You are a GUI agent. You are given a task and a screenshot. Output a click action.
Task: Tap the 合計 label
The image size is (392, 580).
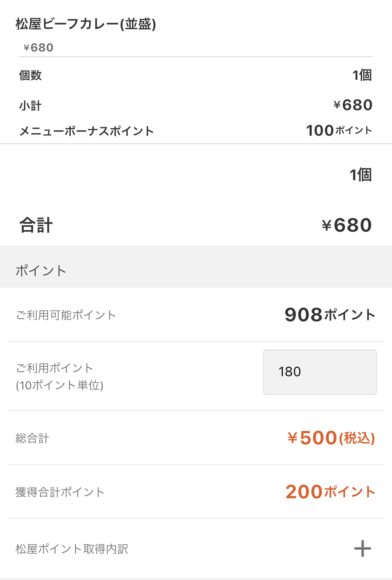(36, 225)
